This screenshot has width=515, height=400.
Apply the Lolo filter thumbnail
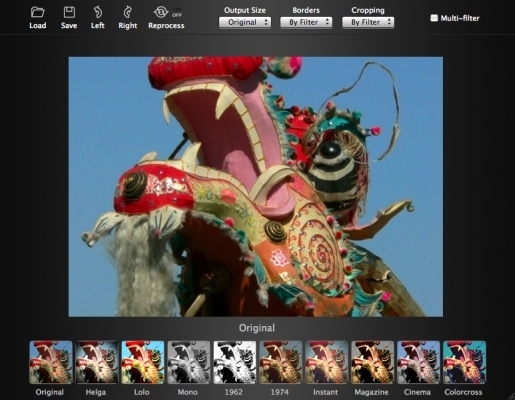tap(143, 362)
